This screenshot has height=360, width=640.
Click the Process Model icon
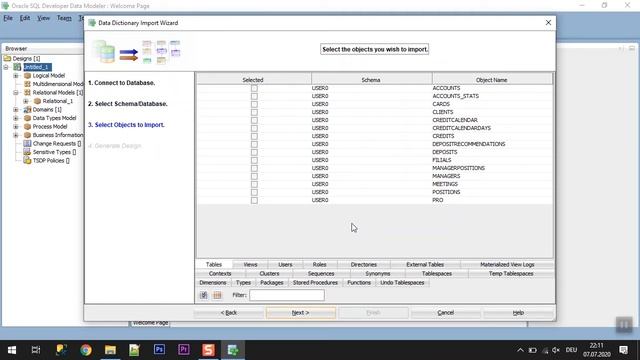coord(27,127)
